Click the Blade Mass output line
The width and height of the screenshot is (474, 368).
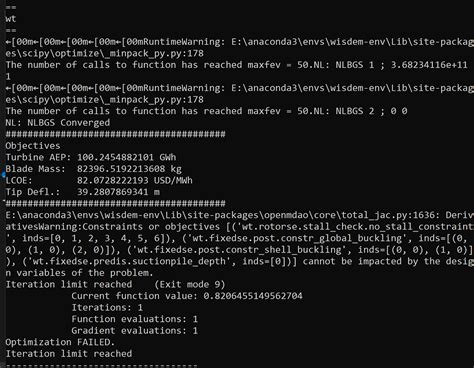pyautogui.click(x=93, y=169)
